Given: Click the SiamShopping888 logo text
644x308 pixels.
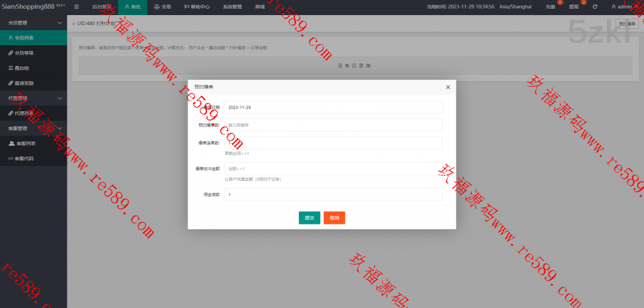Looking at the screenshot, I should coord(28,6).
